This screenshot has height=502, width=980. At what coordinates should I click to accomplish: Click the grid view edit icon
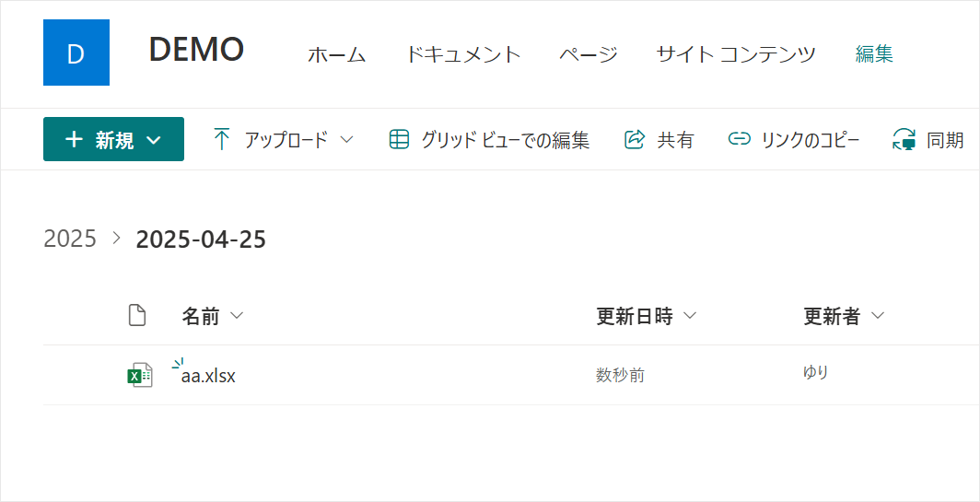click(399, 140)
